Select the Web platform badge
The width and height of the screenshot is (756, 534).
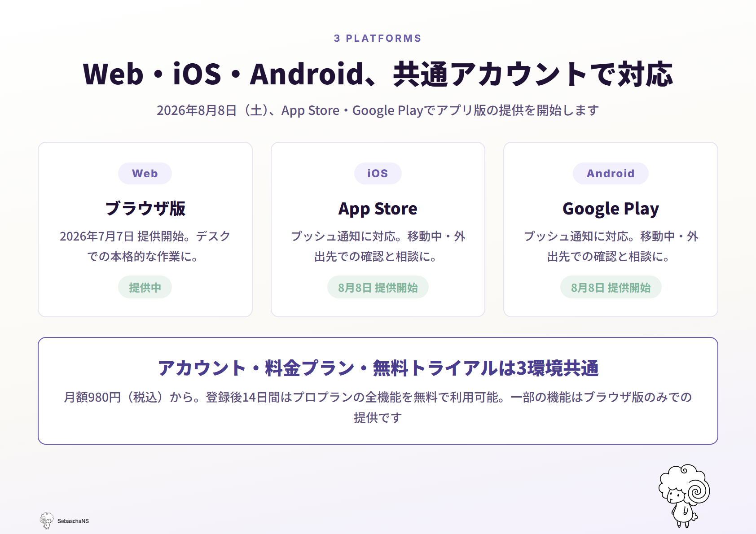pos(145,174)
